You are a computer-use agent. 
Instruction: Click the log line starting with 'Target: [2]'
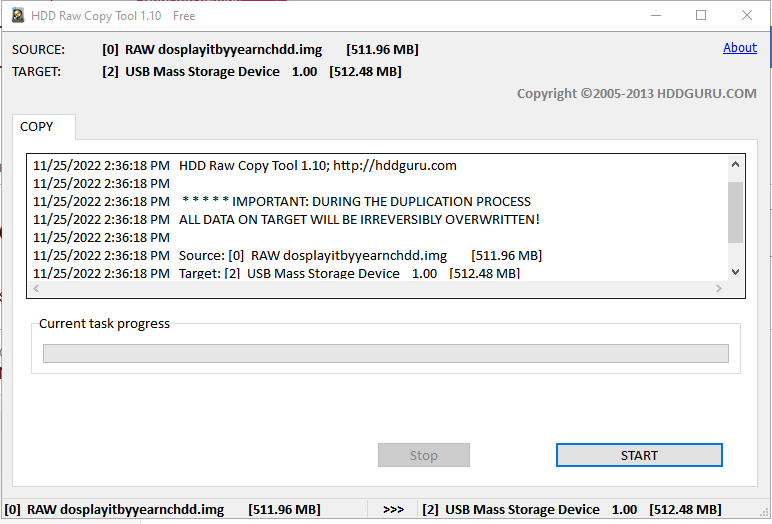[350, 273]
